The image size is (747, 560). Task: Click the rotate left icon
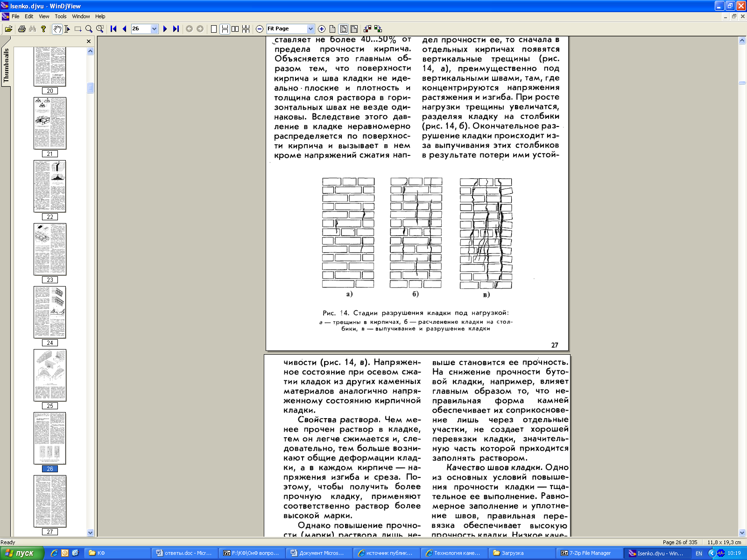click(367, 29)
